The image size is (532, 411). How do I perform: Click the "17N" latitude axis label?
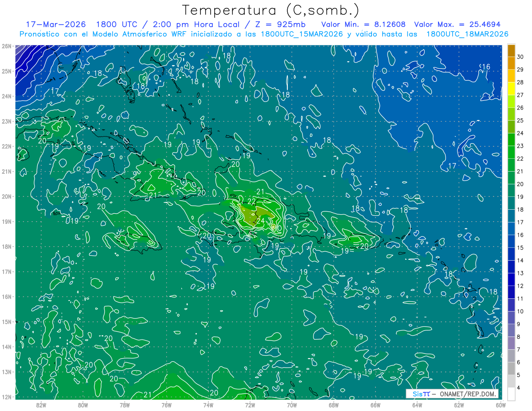click(6, 271)
